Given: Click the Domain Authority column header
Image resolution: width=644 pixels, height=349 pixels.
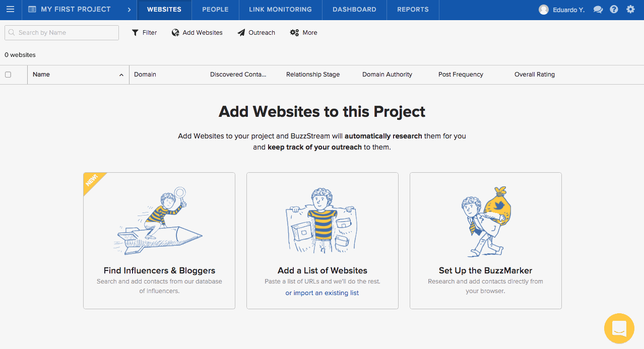Looking at the screenshot, I should pos(387,75).
